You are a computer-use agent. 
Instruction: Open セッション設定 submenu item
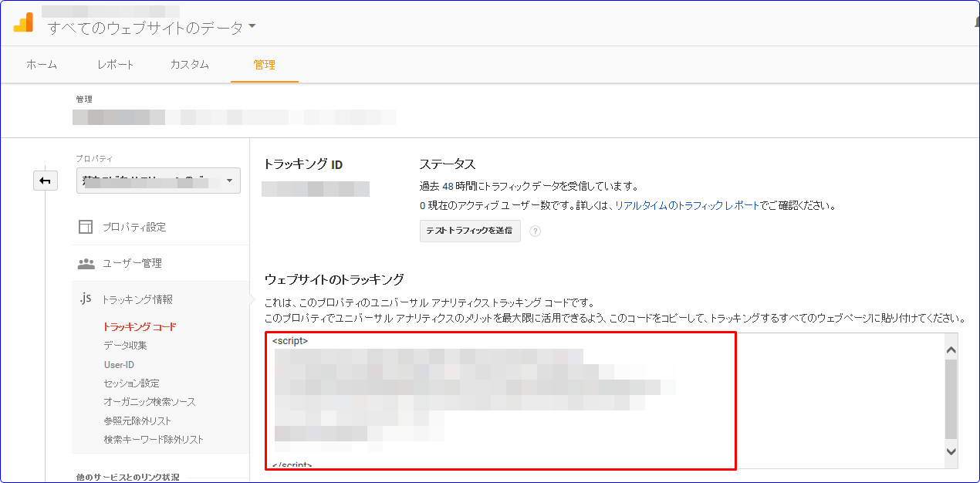click(132, 383)
